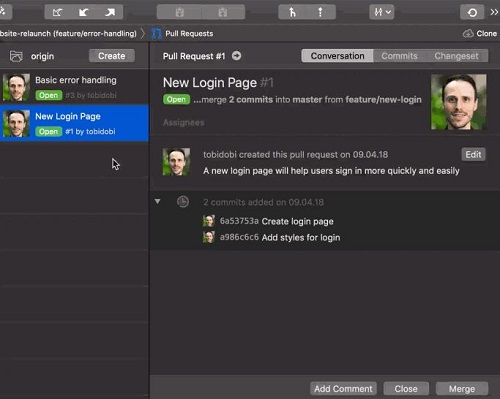This screenshot has height=399, width=500.
Task: Click the Push toolbar icon
Action: point(110,13)
